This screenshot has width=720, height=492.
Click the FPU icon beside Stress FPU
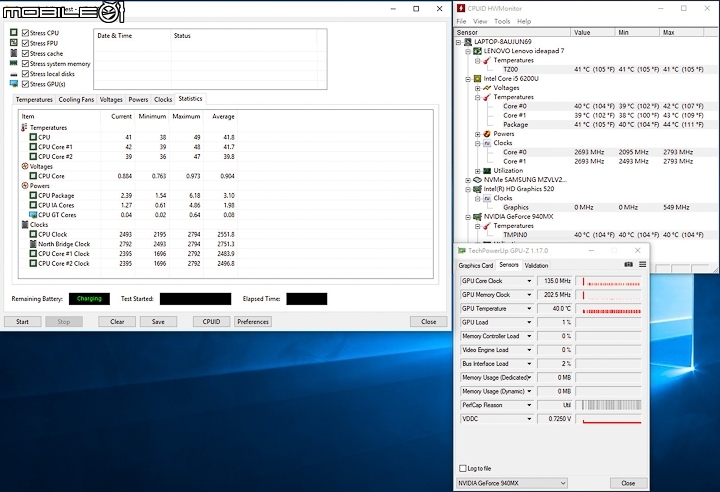coord(14,43)
